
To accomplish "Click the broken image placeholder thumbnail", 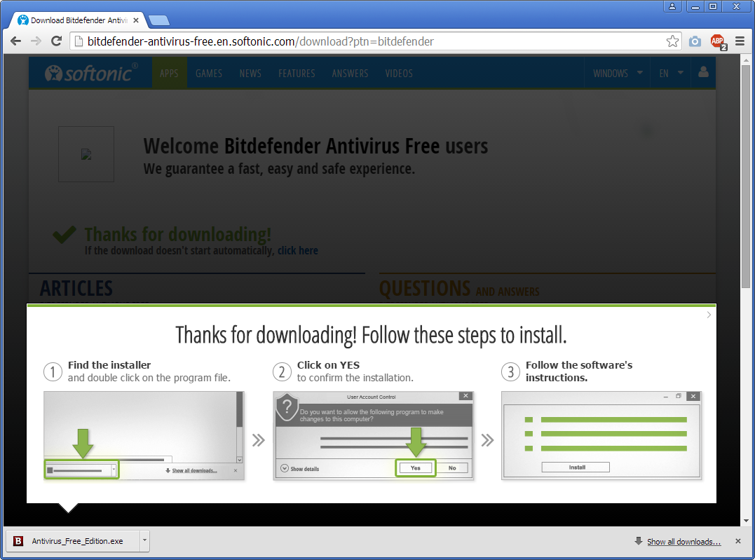I will point(86,154).
